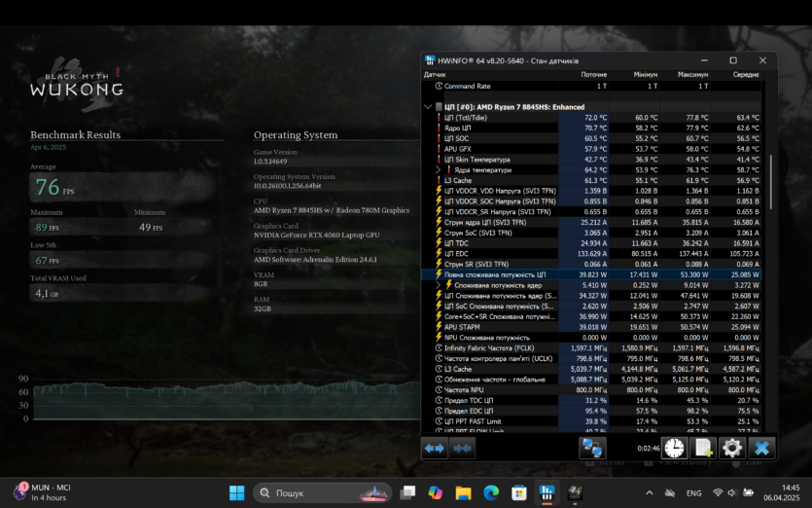This screenshot has width=812, height=508.
Task: Select NPU Споживана потужність row
Action: coord(591,338)
